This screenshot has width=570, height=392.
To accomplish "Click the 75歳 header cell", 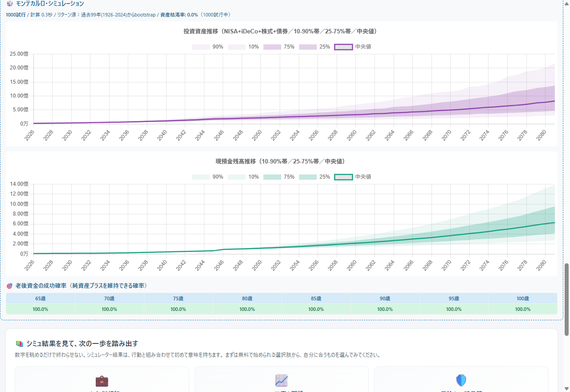I will (178, 298).
